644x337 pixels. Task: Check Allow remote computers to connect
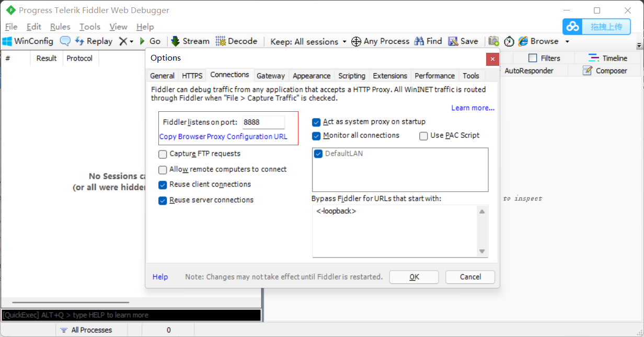[163, 170]
